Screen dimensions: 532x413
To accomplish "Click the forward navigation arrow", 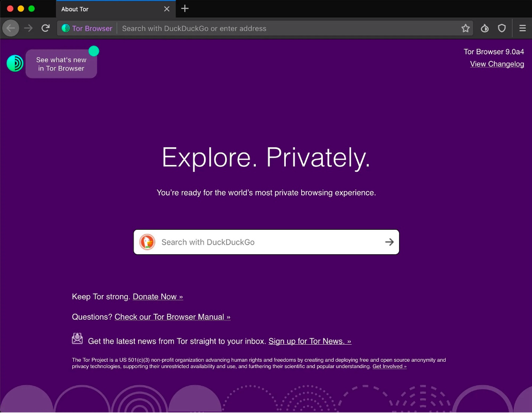I will coord(28,28).
